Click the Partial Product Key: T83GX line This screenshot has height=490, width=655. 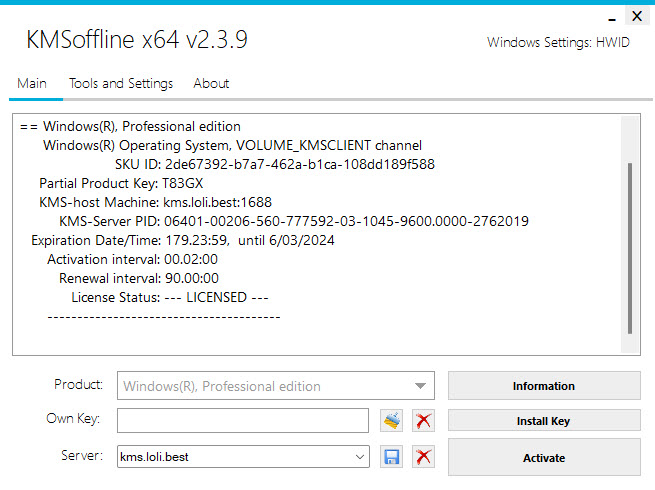click(121, 183)
